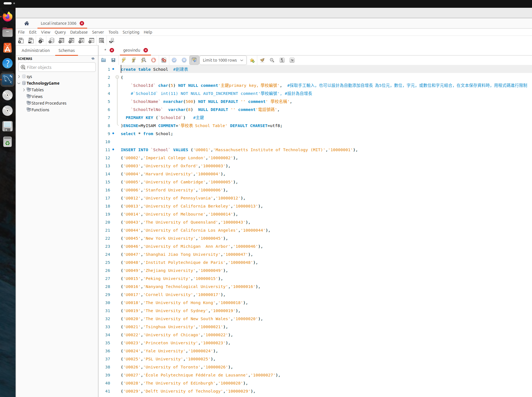Expand the sys schema
Image resolution: width=532 pixels, height=397 pixels.
(19, 77)
